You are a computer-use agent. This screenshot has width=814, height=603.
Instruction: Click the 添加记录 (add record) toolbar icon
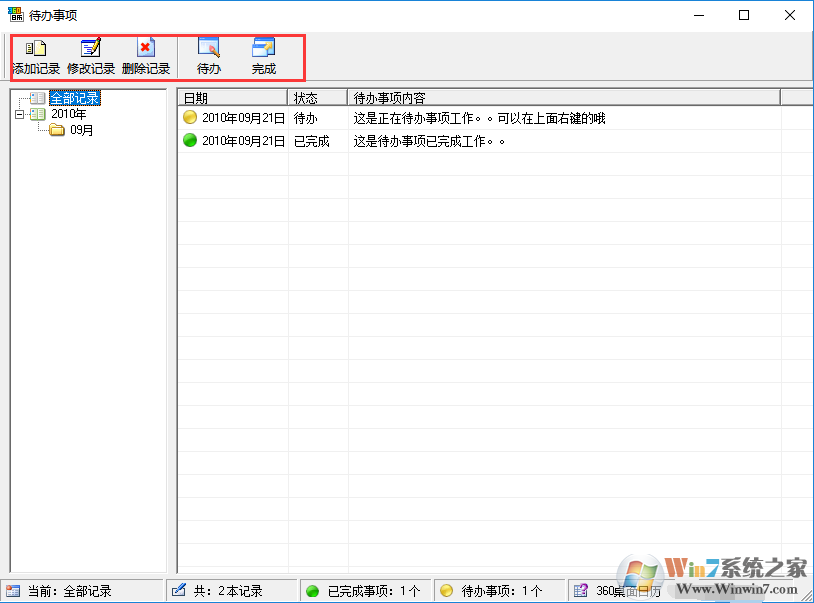point(36,48)
